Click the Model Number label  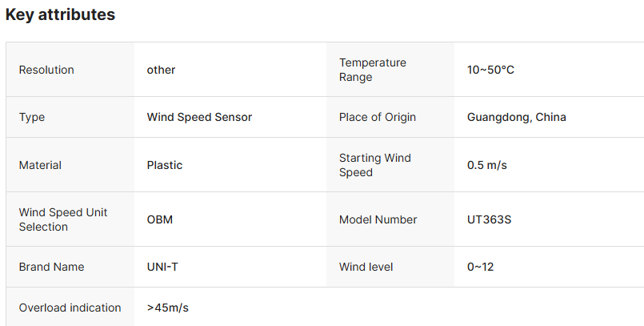tap(378, 219)
